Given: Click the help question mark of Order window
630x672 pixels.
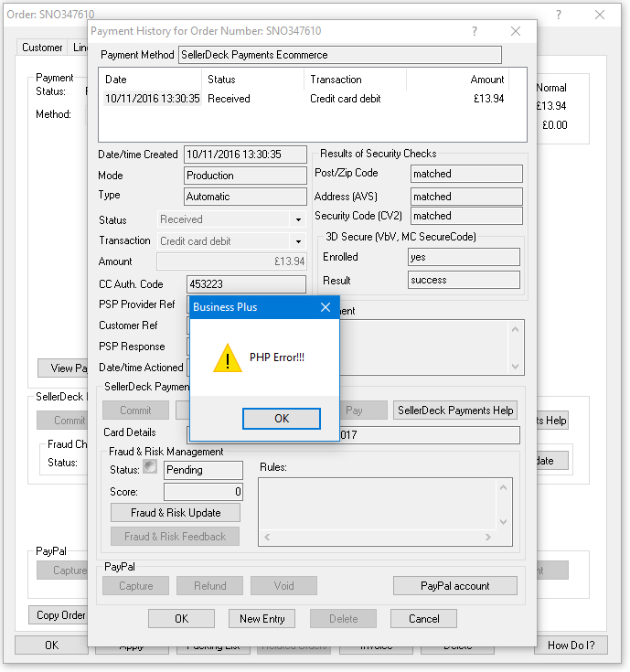Looking at the screenshot, I should (x=559, y=15).
